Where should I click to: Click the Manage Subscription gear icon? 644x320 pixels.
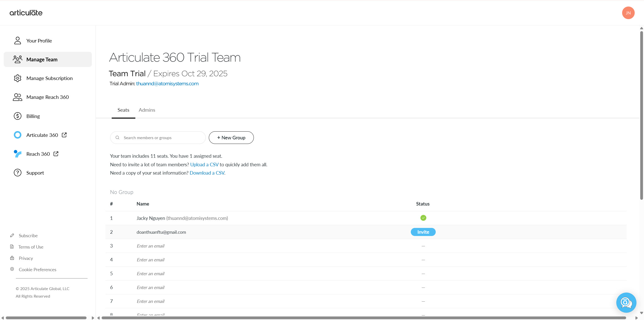point(18,78)
